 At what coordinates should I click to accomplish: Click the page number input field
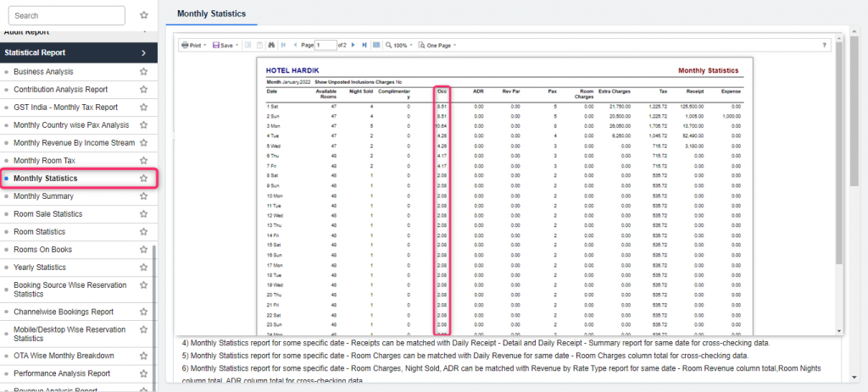click(x=325, y=46)
